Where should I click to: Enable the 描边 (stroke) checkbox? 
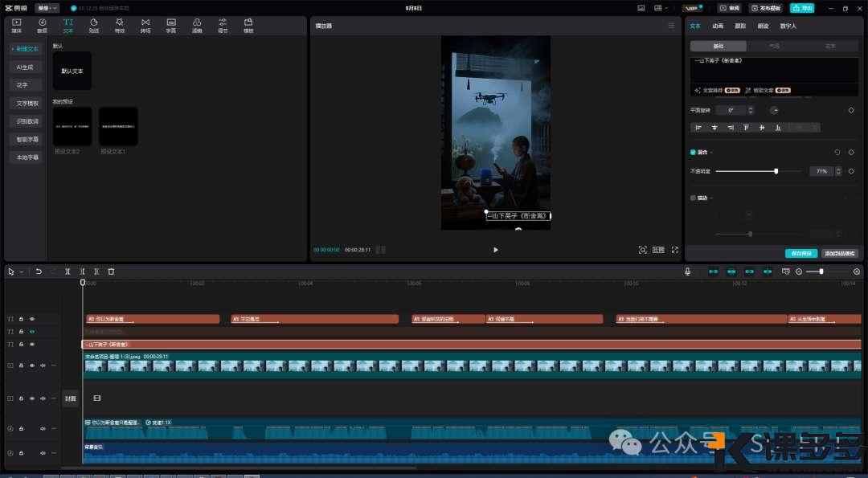(x=693, y=198)
